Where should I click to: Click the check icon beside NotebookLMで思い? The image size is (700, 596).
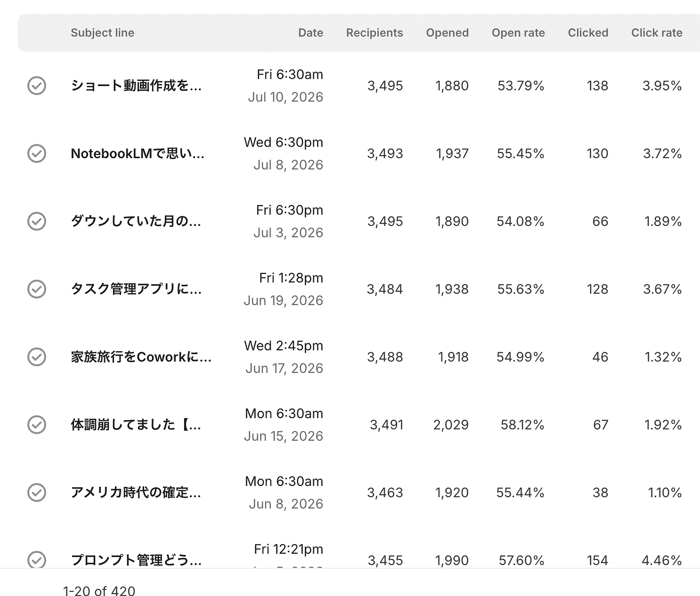click(x=37, y=153)
